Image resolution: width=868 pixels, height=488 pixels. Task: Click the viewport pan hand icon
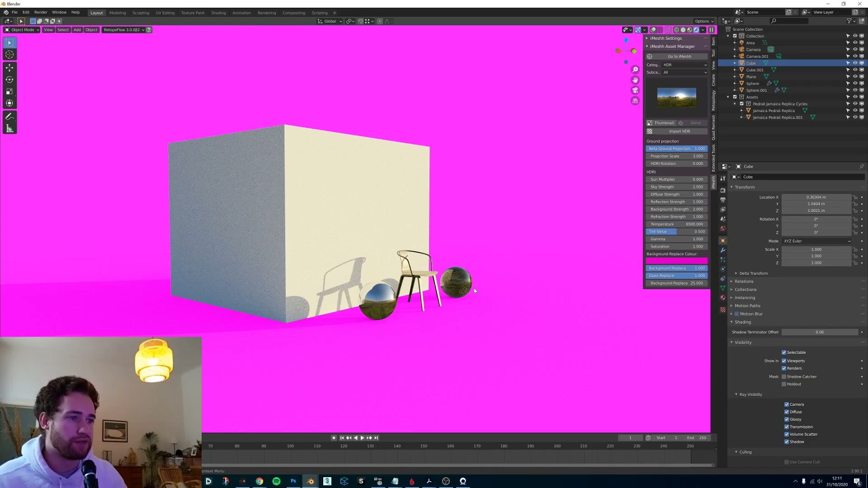(x=635, y=80)
